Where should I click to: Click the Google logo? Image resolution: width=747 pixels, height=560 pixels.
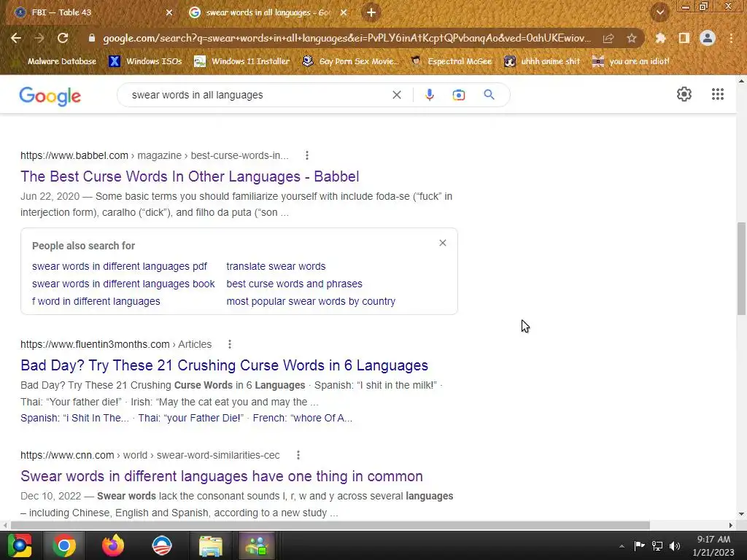click(x=50, y=96)
